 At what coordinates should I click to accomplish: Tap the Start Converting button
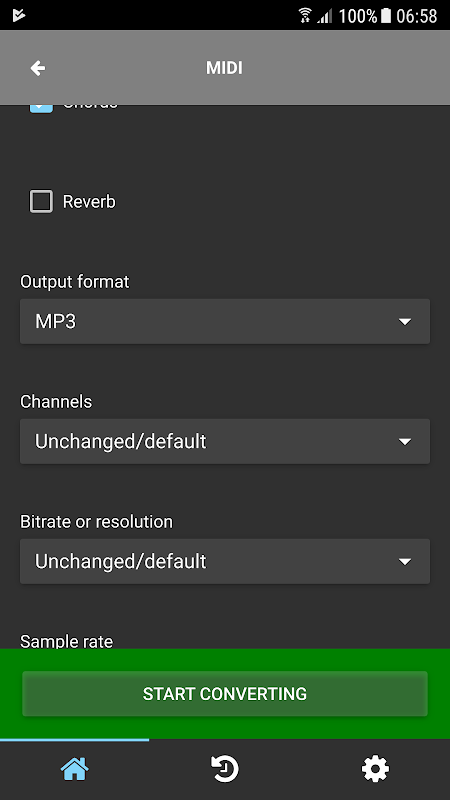pyautogui.click(x=225, y=694)
